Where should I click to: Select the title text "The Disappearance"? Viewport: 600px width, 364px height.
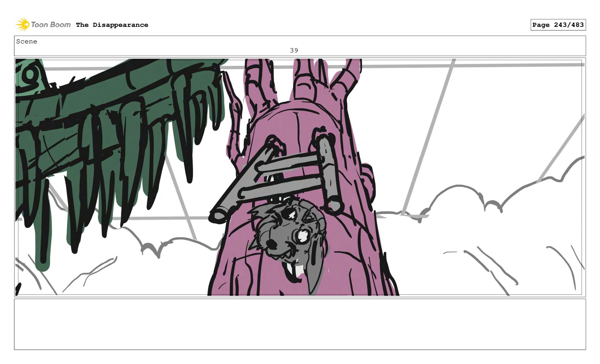click(x=112, y=25)
